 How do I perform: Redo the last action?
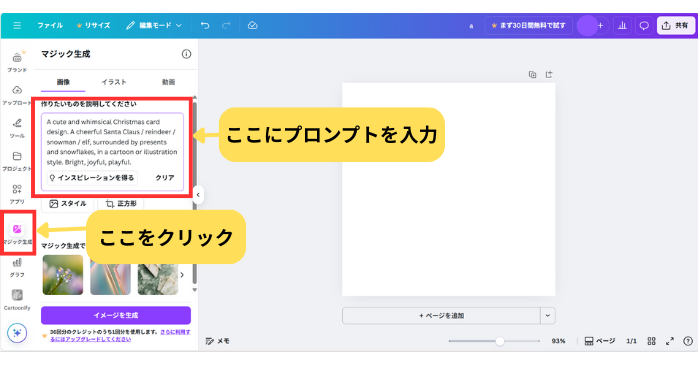point(226,25)
